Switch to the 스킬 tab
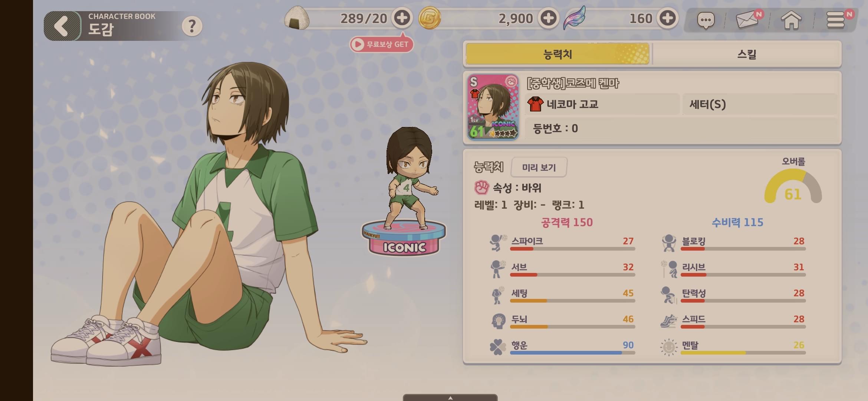This screenshot has width=868, height=401. pyautogui.click(x=747, y=54)
